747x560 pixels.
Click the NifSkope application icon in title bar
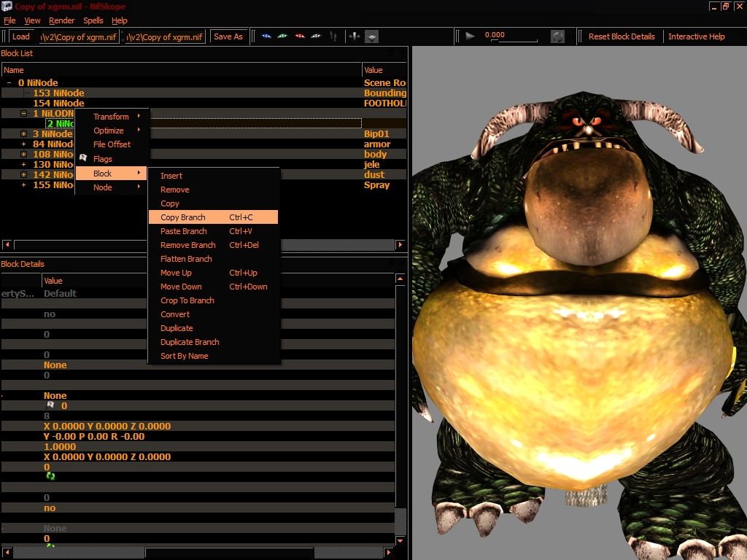tap(7, 6)
